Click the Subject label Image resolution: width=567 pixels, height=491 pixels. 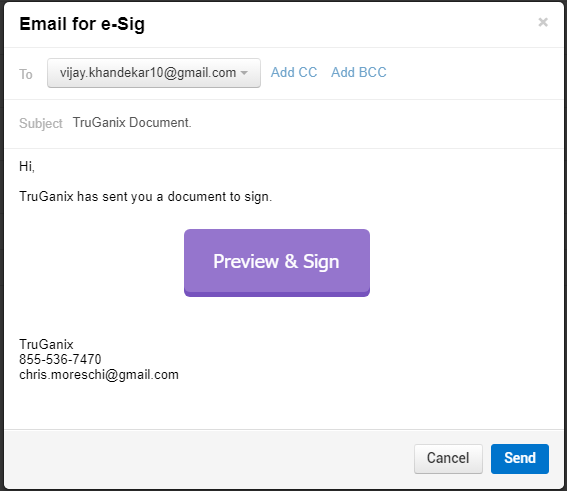pyautogui.click(x=41, y=123)
